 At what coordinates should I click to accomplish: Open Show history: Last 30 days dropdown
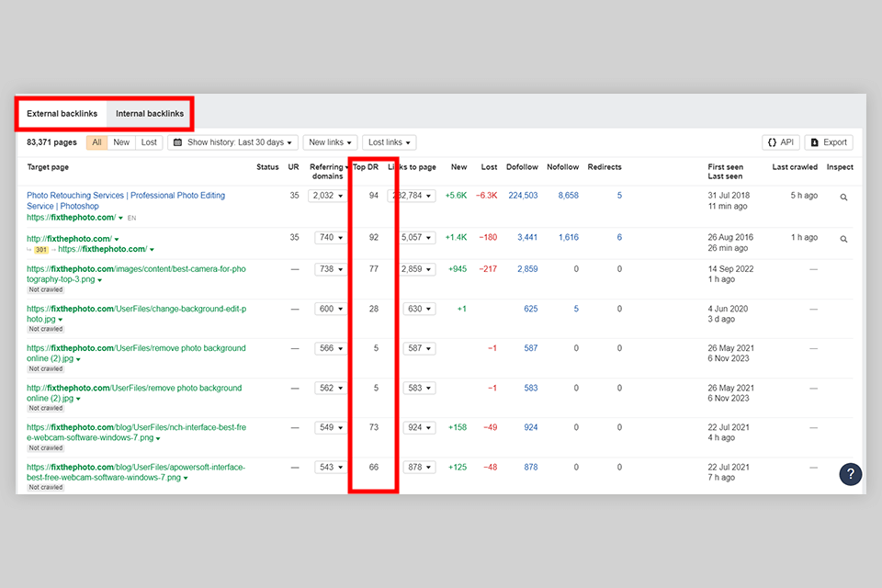click(x=233, y=142)
